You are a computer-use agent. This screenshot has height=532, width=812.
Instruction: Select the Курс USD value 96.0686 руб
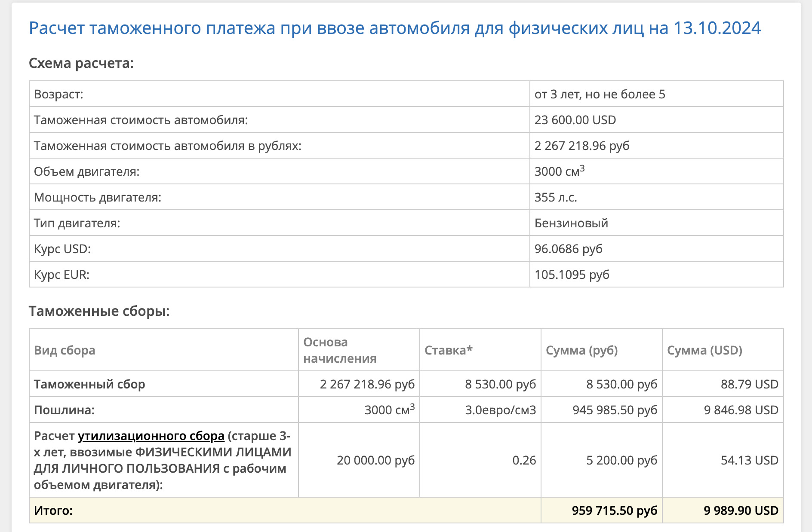click(x=569, y=249)
